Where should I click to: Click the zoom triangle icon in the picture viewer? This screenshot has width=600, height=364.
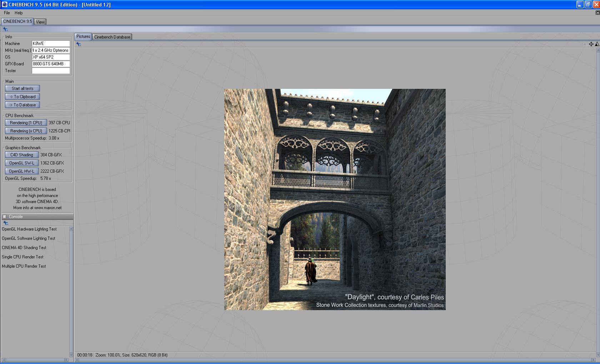tap(597, 44)
